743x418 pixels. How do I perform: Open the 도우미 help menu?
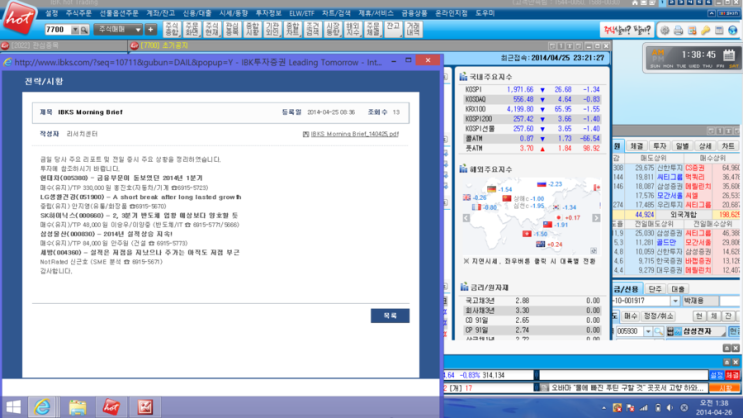[x=485, y=13]
